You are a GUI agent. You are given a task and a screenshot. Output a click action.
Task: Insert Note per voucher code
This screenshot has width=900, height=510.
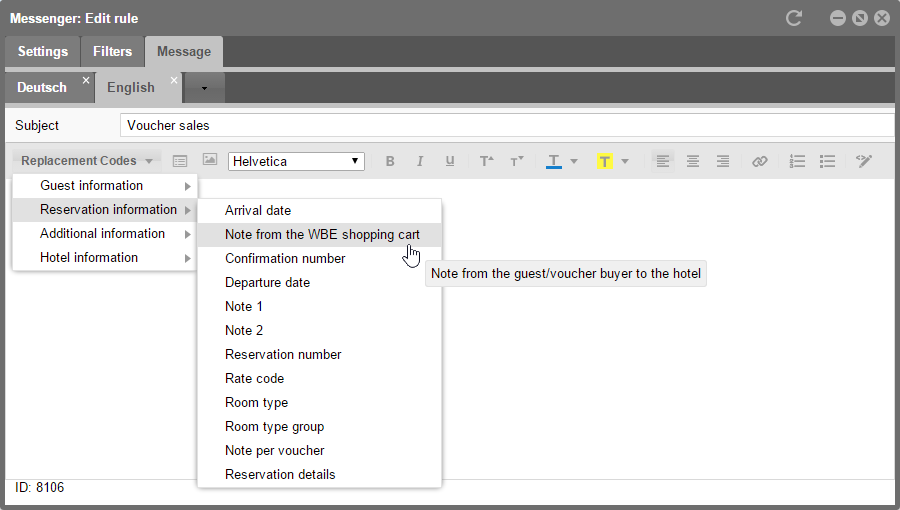(319, 451)
